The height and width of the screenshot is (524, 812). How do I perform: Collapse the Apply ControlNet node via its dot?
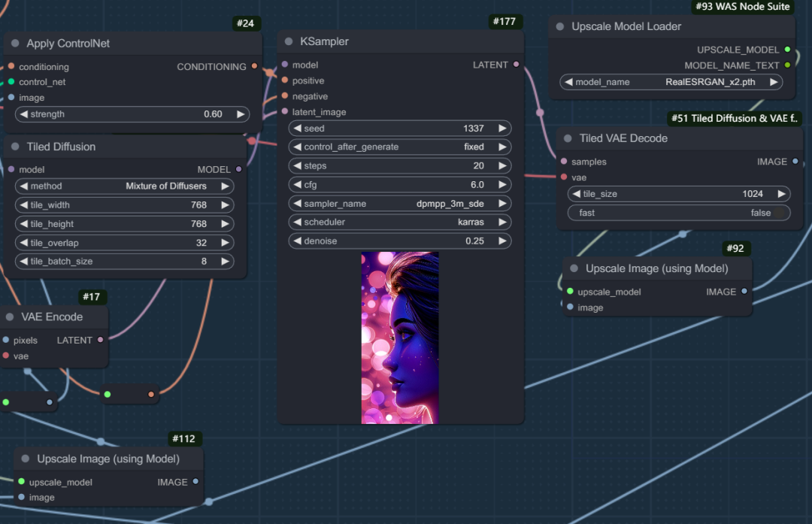click(x=15, y=44)
